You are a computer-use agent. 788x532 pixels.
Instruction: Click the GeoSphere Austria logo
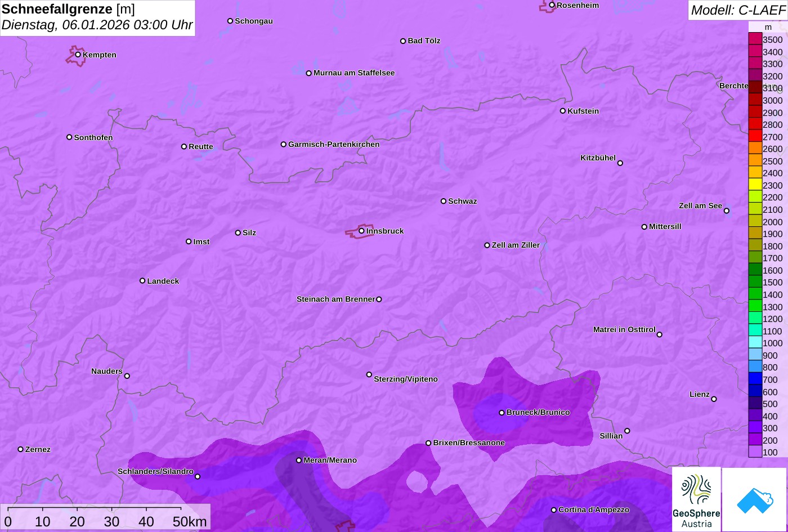click(696, 499)
